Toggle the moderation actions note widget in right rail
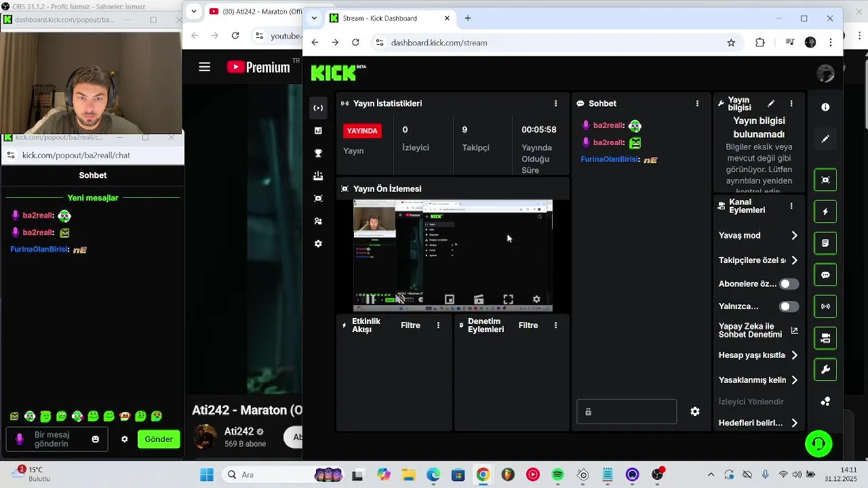868x488 pixels. coord(825,243)
